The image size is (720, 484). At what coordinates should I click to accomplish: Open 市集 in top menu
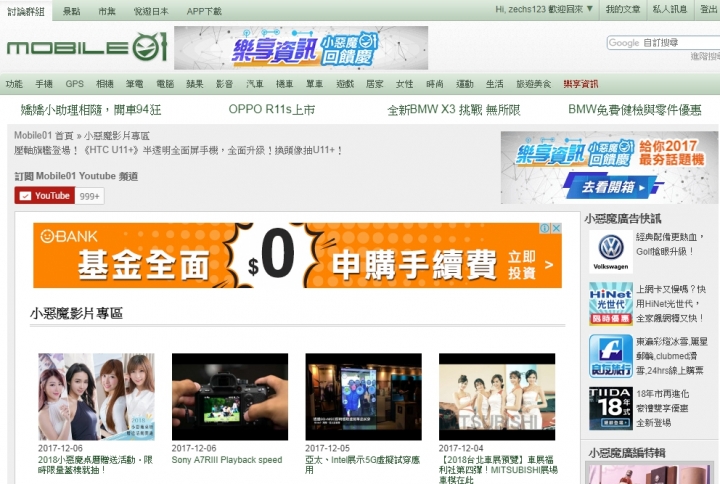pyautogui.click(x=107, y=11)
